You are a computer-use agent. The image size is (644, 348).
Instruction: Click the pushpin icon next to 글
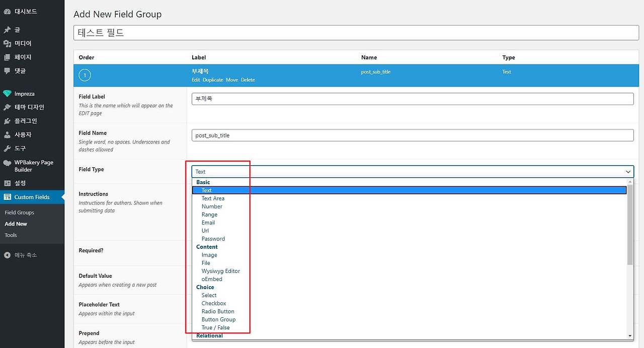(7, 30)
